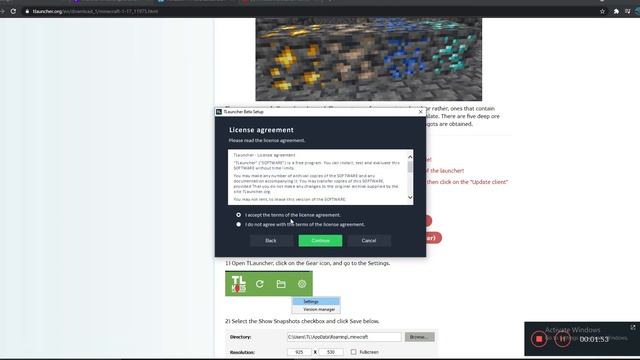Tick the Fullscreen checkbox on the page
640x360 pixels.
(353, 352)
